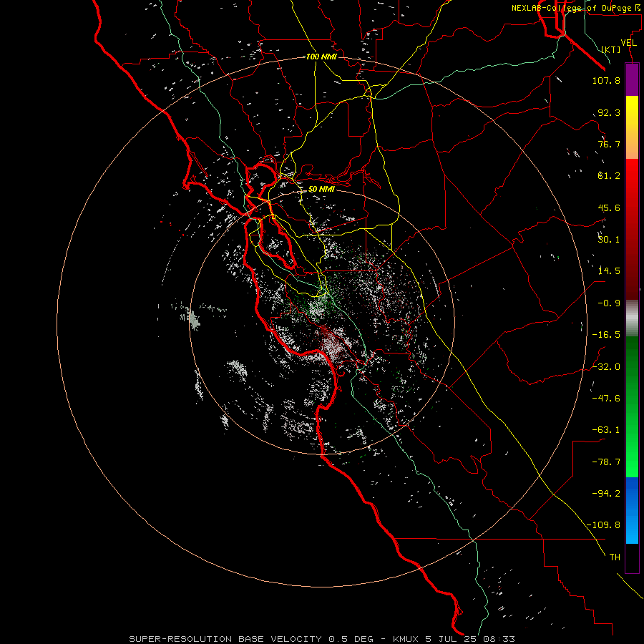Click the -109.8 velocity scale value
Screen dimensions: 644x644
(603, 525)
